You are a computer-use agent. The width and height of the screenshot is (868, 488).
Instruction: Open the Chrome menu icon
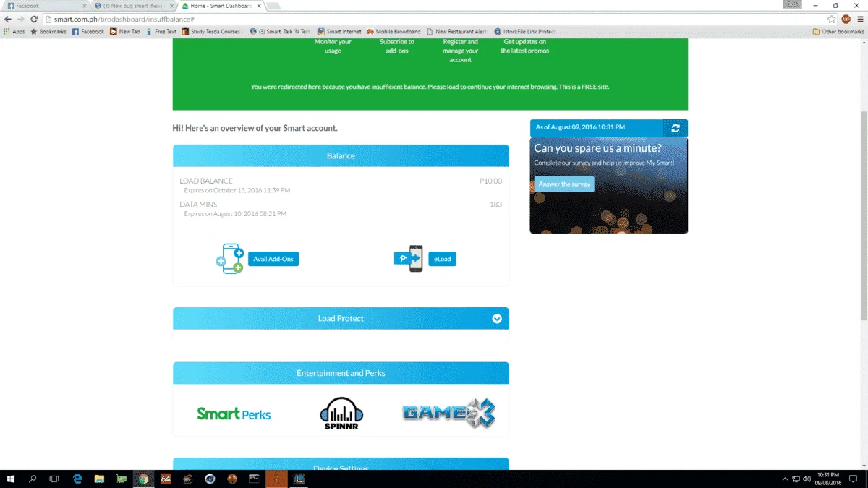[x=859, y=19]
